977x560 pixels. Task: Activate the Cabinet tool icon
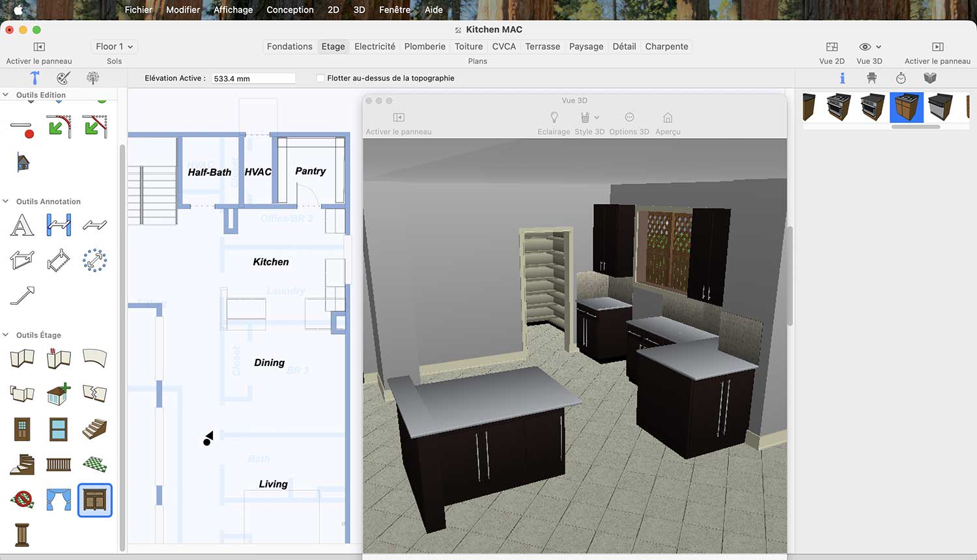pyautogui.click(x=95, y=500)
